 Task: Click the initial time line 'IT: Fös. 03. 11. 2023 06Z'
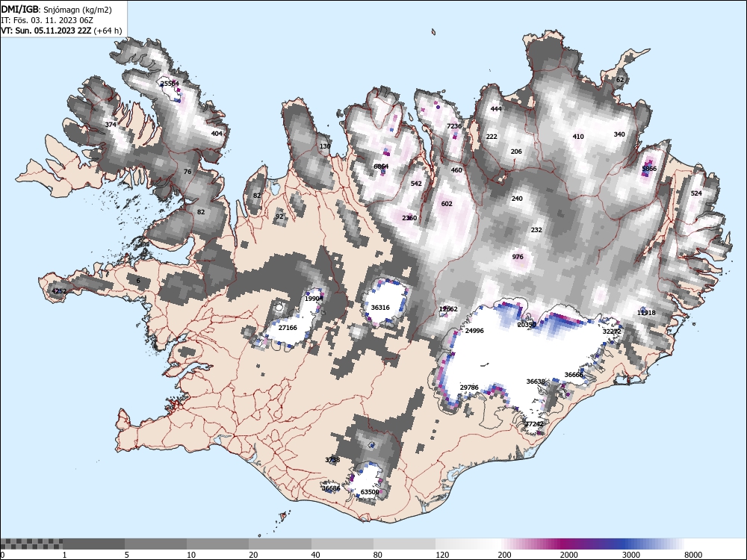point(46,20)
